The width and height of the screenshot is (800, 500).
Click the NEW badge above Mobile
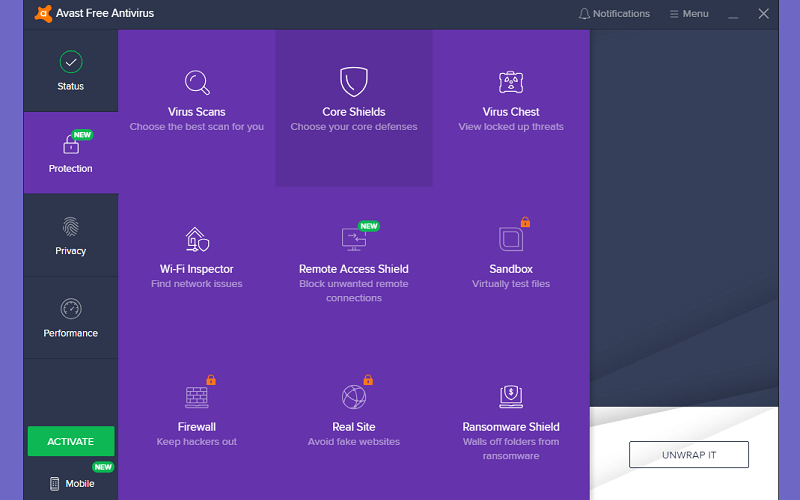pyautogui.click(x=103, y=467)
